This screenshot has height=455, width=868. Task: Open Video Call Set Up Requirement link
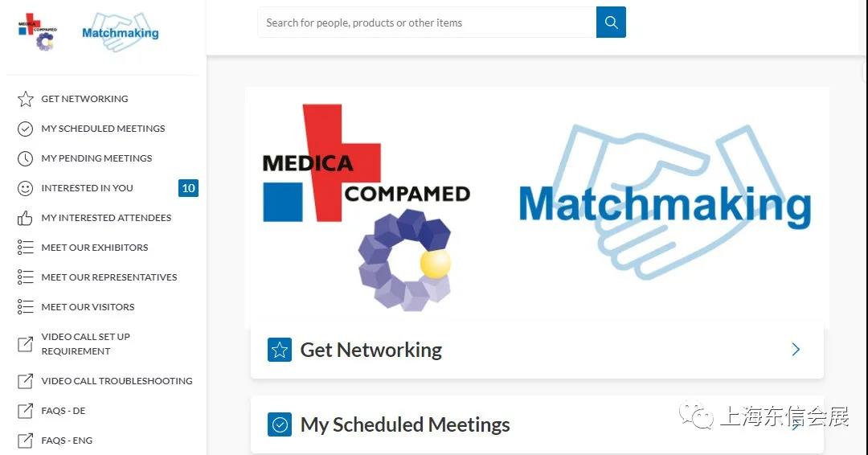85,344
